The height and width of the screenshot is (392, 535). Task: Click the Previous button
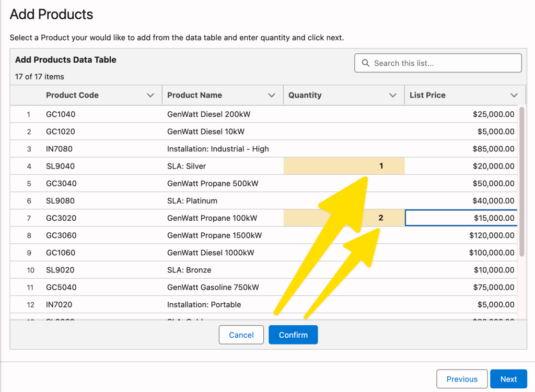(462, 378)
